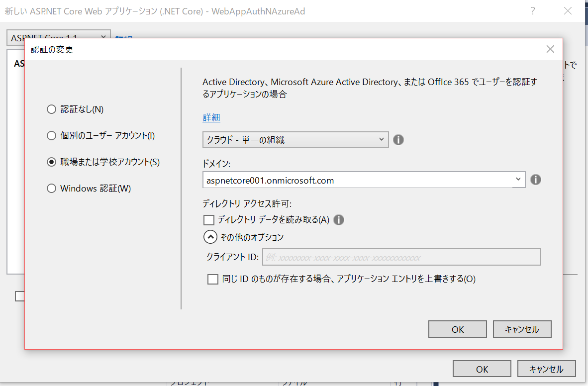The image size is (588, 386).
Task: Collapse the その他のオプション section
Action: coord(210,237)
